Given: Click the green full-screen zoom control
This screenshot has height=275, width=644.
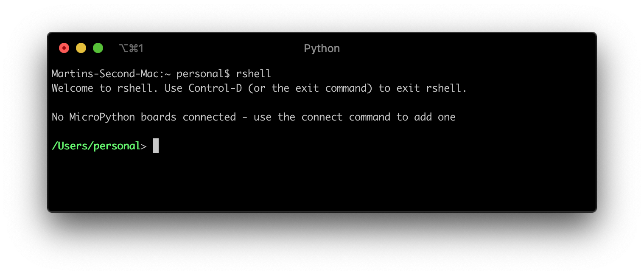Looking at the screenshot, I should click(x=98, y=48).
